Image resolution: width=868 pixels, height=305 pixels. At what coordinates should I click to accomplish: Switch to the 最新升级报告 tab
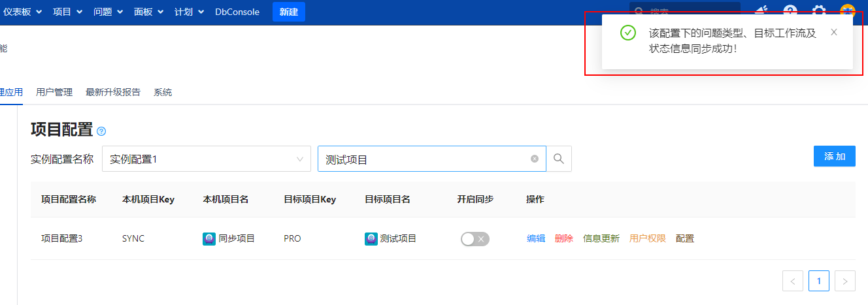click(x=112, y=92)
